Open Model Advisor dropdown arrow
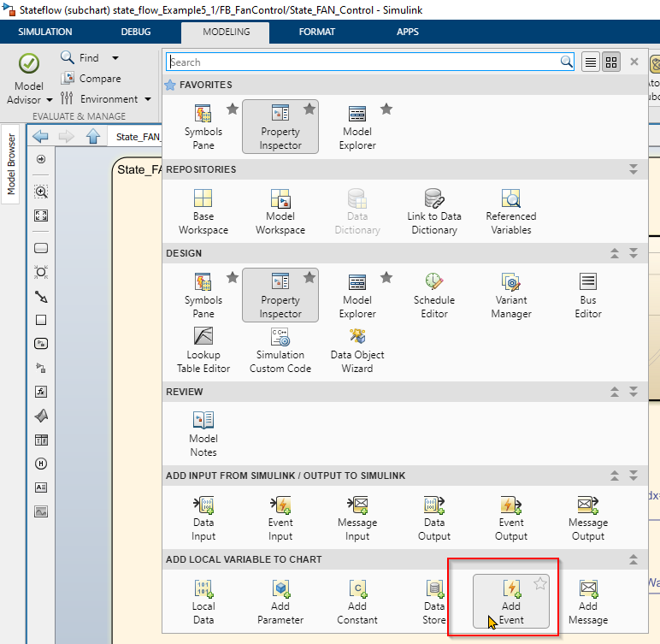 tap(50, 100)
